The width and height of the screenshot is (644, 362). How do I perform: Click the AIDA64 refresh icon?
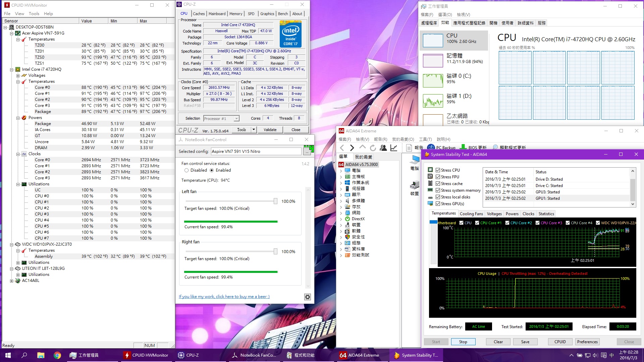373,148
